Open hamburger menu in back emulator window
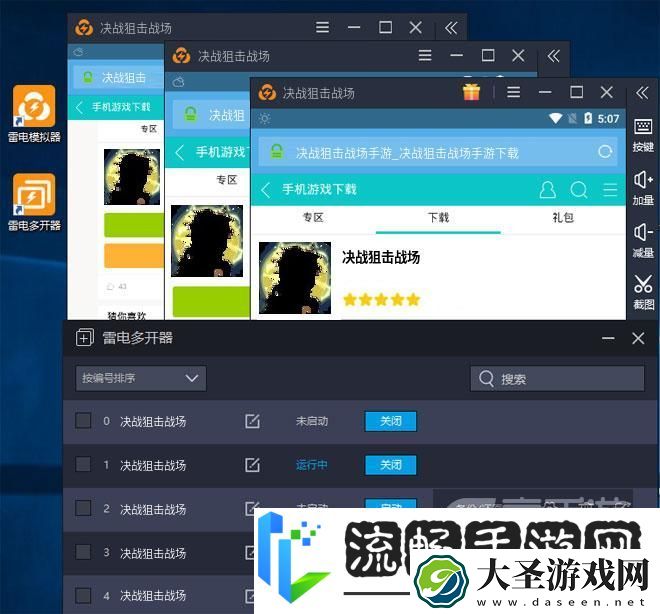The image size is (660, 614). tap(322, 27)
